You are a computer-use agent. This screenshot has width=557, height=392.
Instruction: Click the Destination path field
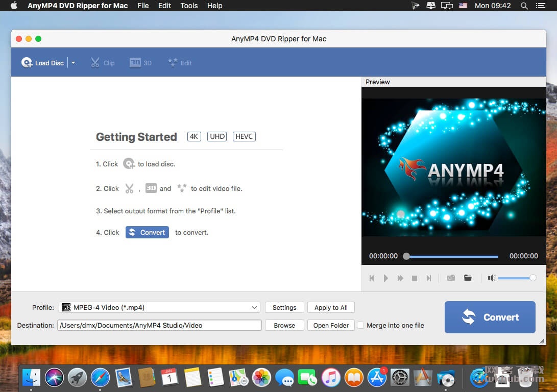159,325
